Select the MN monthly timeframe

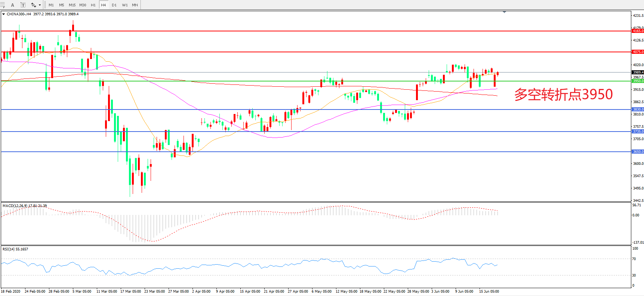(135, 5)
